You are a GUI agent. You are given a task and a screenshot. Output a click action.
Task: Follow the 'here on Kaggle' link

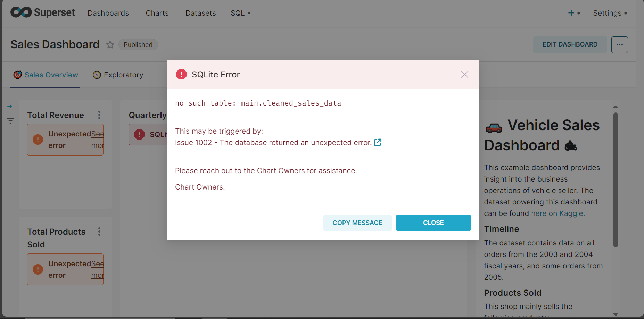pos(557,213)
